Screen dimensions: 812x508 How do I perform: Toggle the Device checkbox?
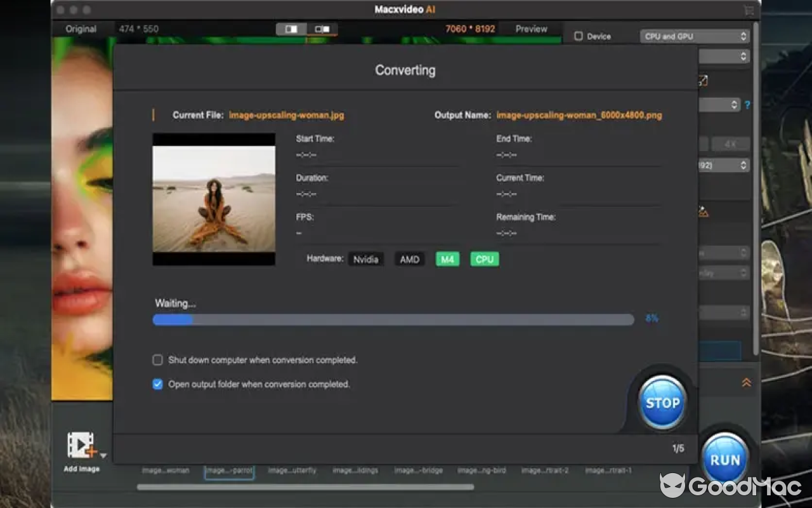[579, 36]
